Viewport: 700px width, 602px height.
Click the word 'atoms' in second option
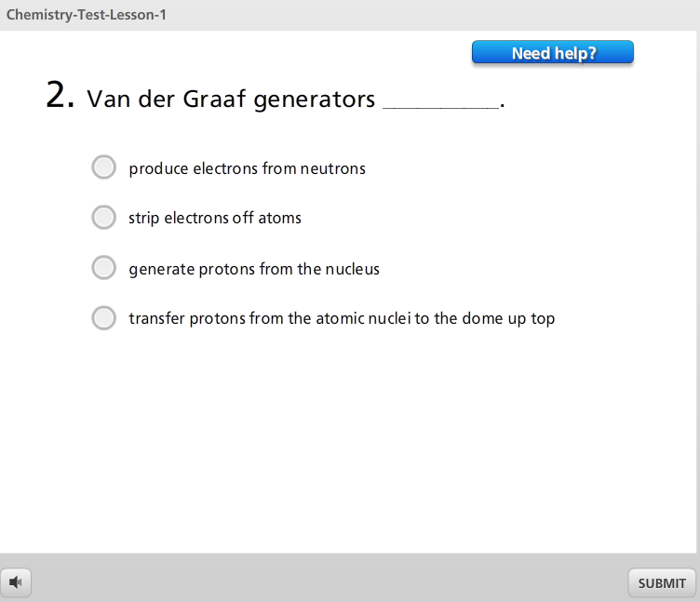point(279,219)
